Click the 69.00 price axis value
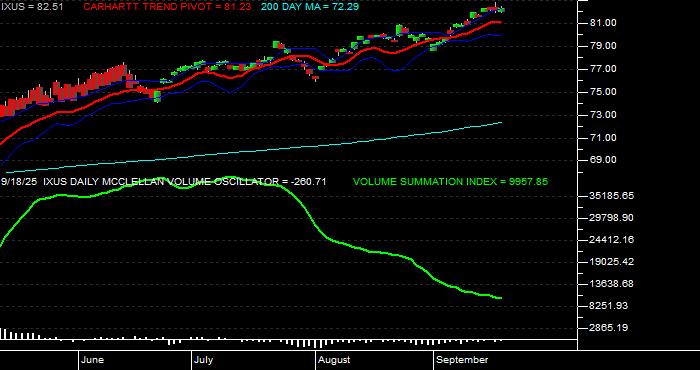The height and width of the screenshot is (370, 700). (x=604, y=160)
